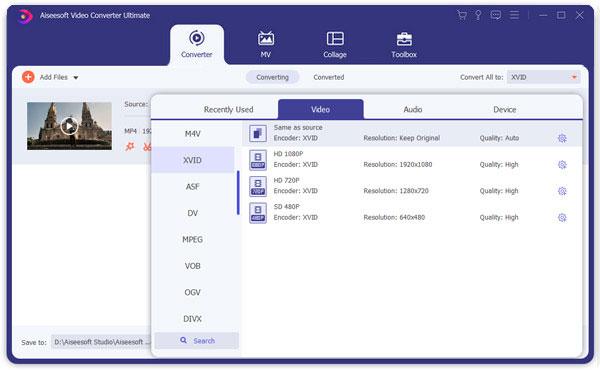This screenshot has height=370, width=600.
Task: Click the scissors cut icon
Action: point(147,147)
